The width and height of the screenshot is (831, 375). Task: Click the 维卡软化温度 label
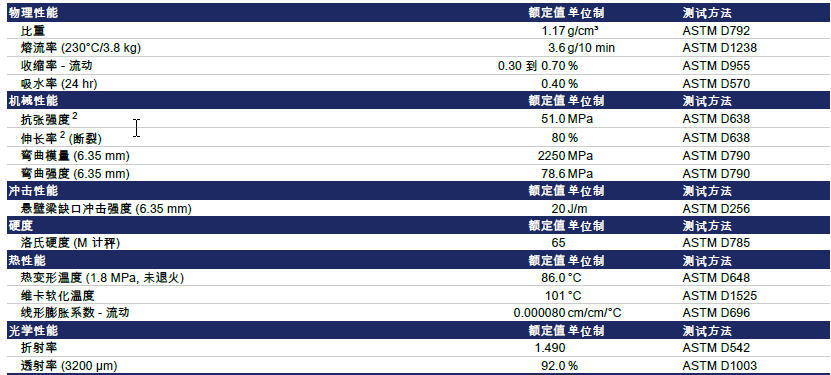57,296
